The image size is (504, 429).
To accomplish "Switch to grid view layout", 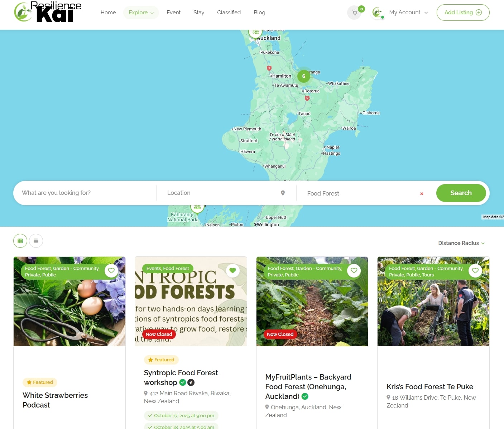I will coord(20,241).
